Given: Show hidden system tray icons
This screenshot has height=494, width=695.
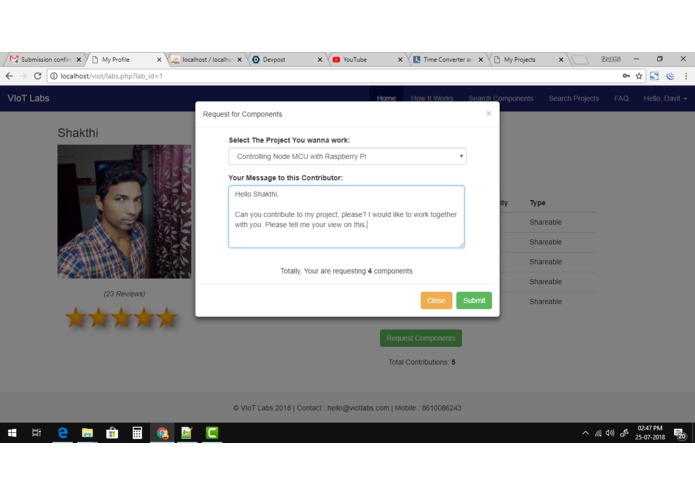Looking at the screenshot, I should (x=585, y=433).
